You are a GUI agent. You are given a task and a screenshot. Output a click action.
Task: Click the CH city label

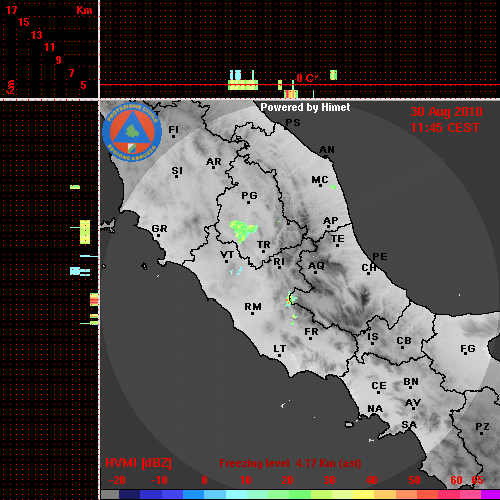pyautogui.click(x=369, y=267)
